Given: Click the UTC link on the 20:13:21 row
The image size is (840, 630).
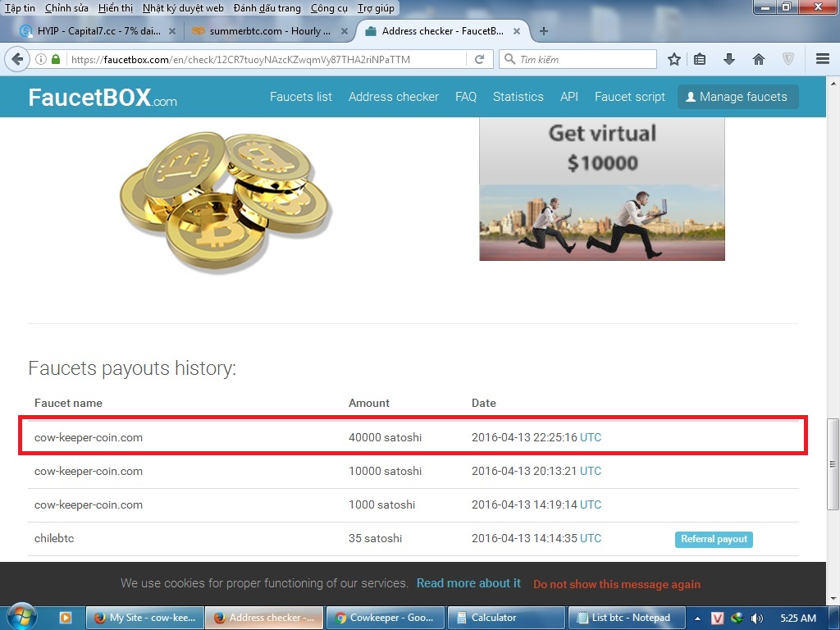Looking at the screenshot, I should (591, 472).
